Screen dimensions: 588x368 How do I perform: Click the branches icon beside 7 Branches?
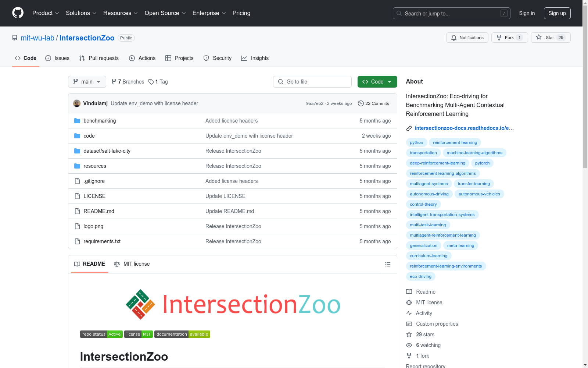pos(114,82)
